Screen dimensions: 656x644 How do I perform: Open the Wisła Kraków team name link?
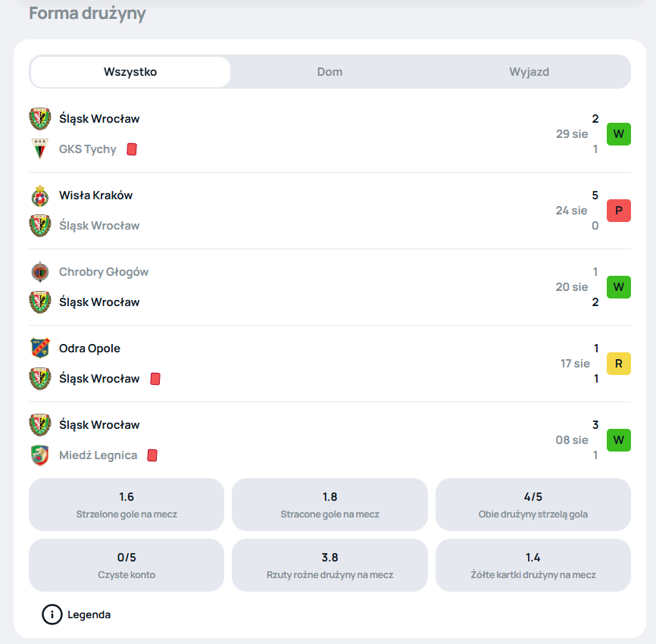[x=95, y=195]
